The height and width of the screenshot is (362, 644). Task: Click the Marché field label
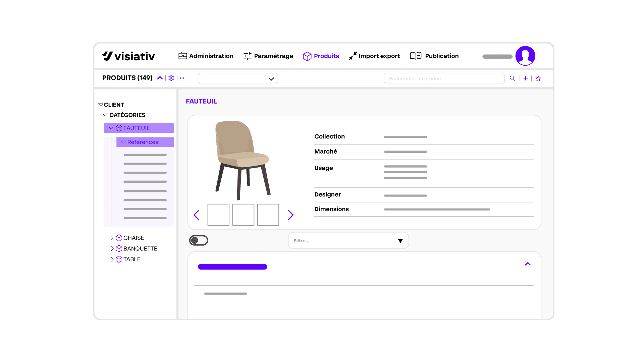point(325,152)
